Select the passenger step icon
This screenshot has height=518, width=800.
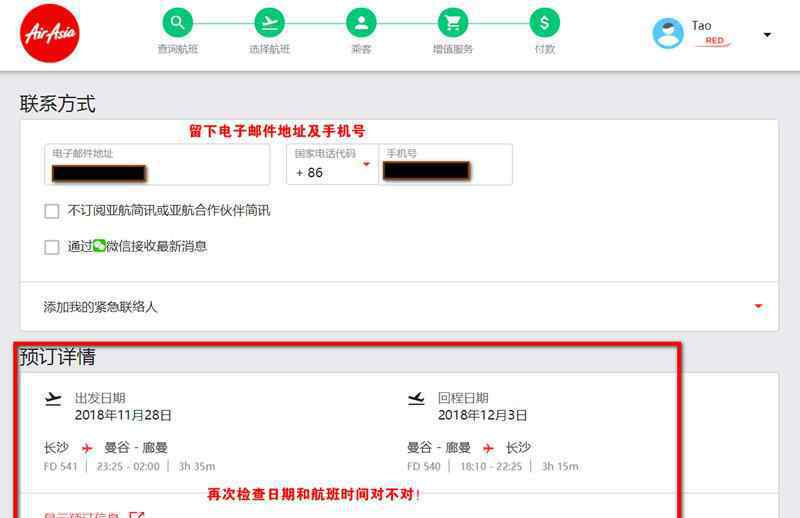[x=361, y=22]
